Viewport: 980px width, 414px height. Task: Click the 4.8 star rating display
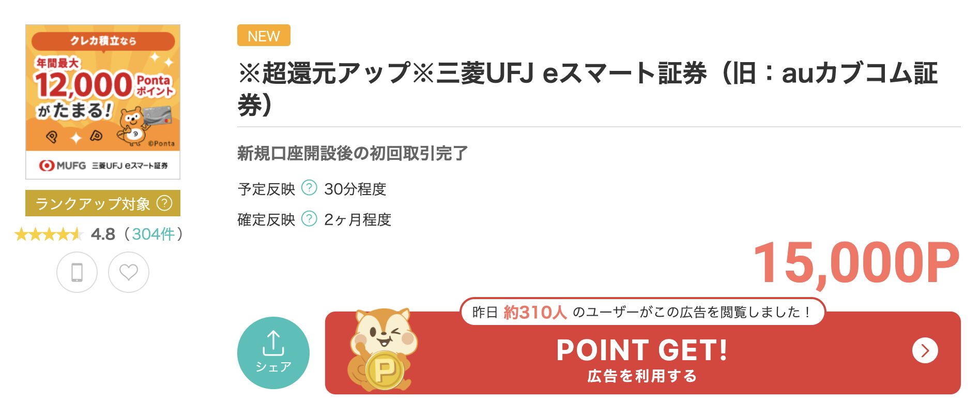tap(102, 233)
